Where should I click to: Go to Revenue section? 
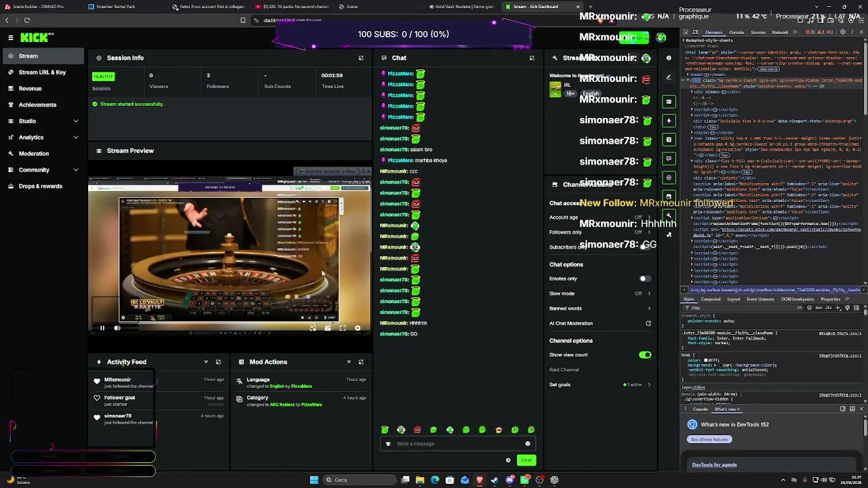tap(42, 89)
